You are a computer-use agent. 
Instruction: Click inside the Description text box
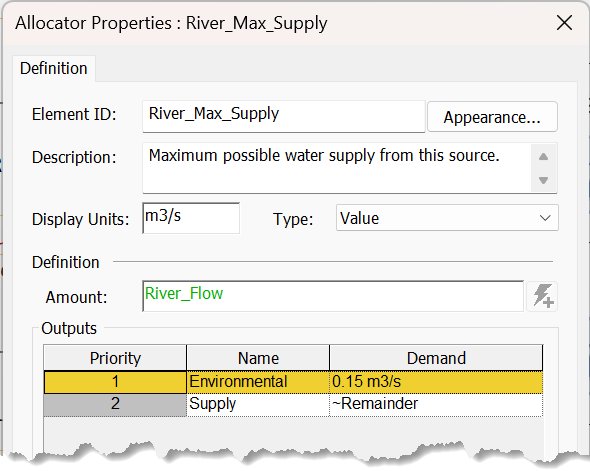[337, 168]
